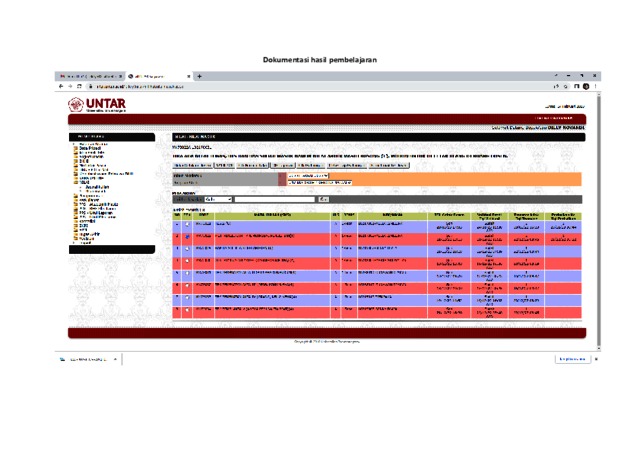
Task: Click the search button next to the text field
Action: pyautogui.click(x=323, y=200)
